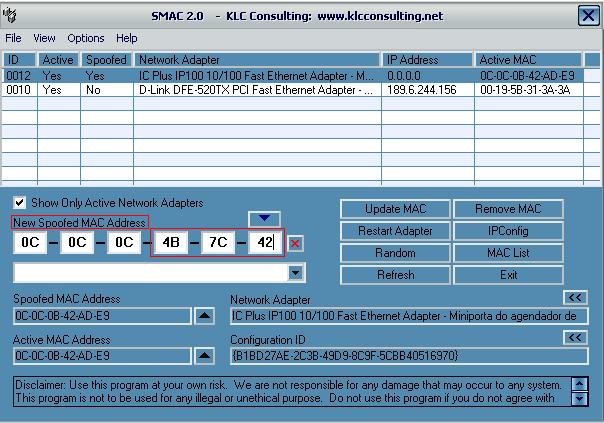
Task: Sort by the Active MAC column header
Action: [528, 60]
